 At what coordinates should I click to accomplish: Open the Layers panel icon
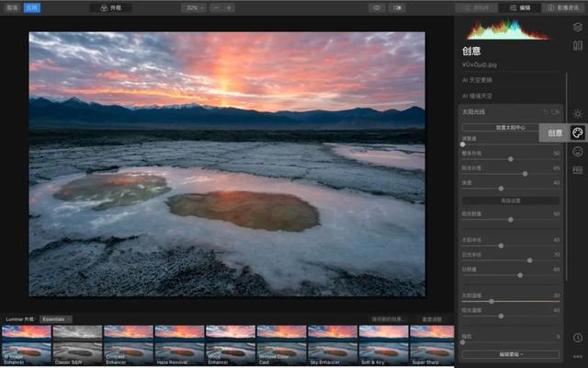click(577, 27)
